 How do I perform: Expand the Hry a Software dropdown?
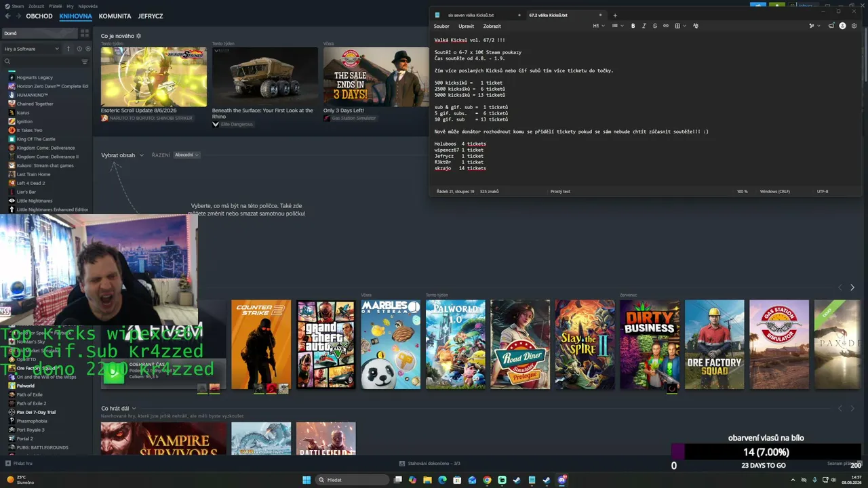(31, 49)
